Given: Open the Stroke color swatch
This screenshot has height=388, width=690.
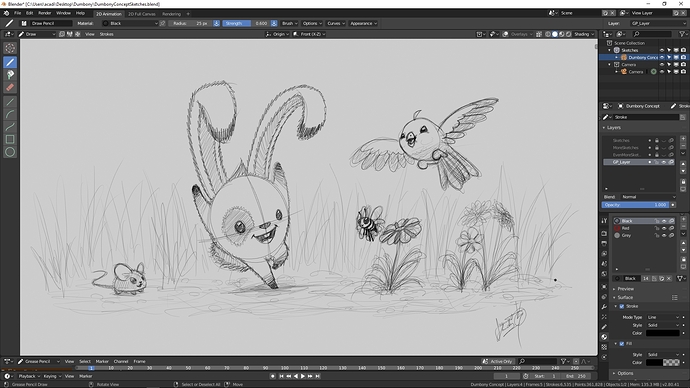Looking at the screenshot, I should pyautogui.click(x=662, y=333).
